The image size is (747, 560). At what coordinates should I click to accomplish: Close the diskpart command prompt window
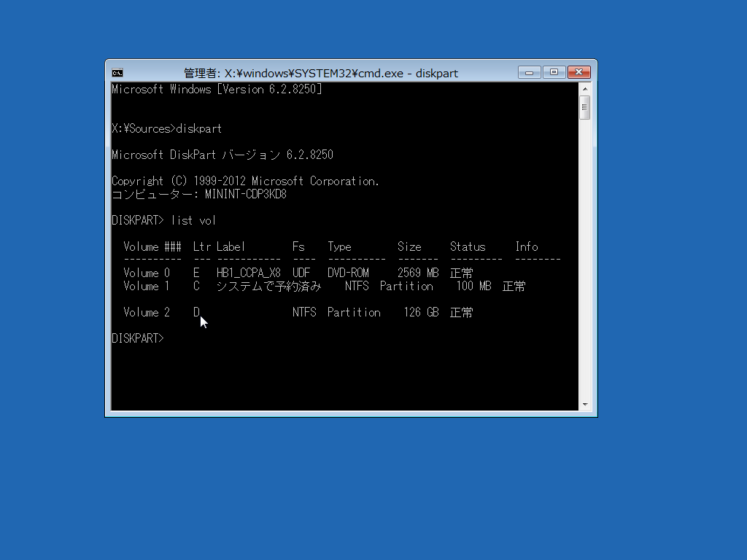point(578,72)
